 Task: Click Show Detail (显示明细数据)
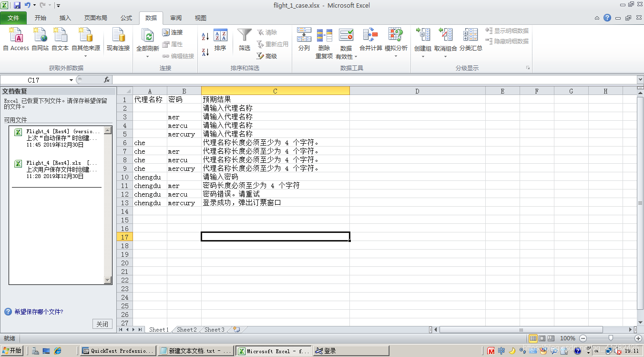[x=507, y=31]
